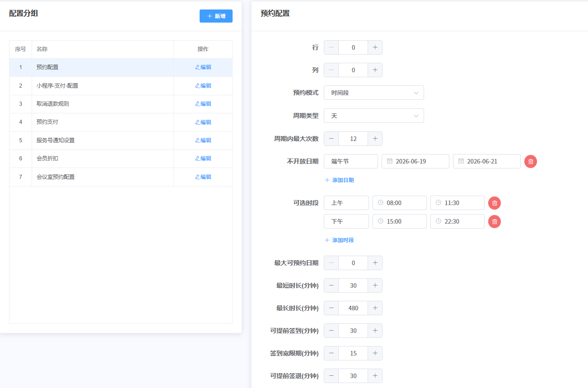Open the 11:30 end time picker
The image size is (588, 388).
[x=457, y=203]
